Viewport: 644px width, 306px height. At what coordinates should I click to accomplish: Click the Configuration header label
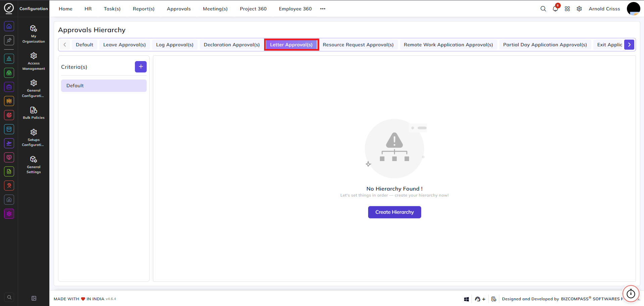34,9
